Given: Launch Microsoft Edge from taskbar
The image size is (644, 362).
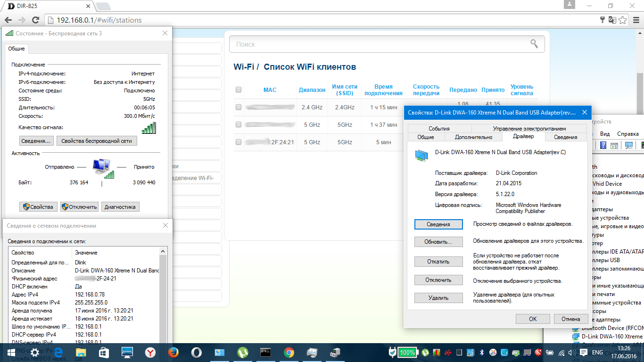Looking at the screenshot, I should coord(58,352).
